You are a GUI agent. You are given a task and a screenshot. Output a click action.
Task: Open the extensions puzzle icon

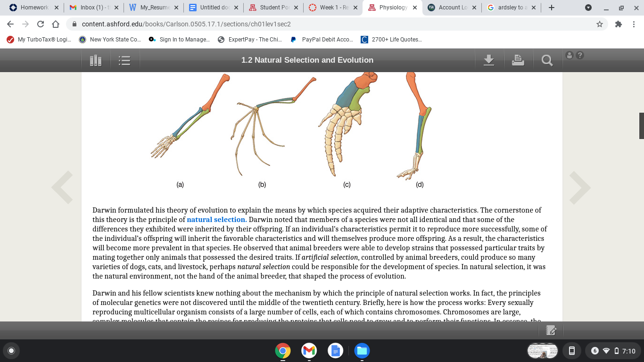(619, 24)
